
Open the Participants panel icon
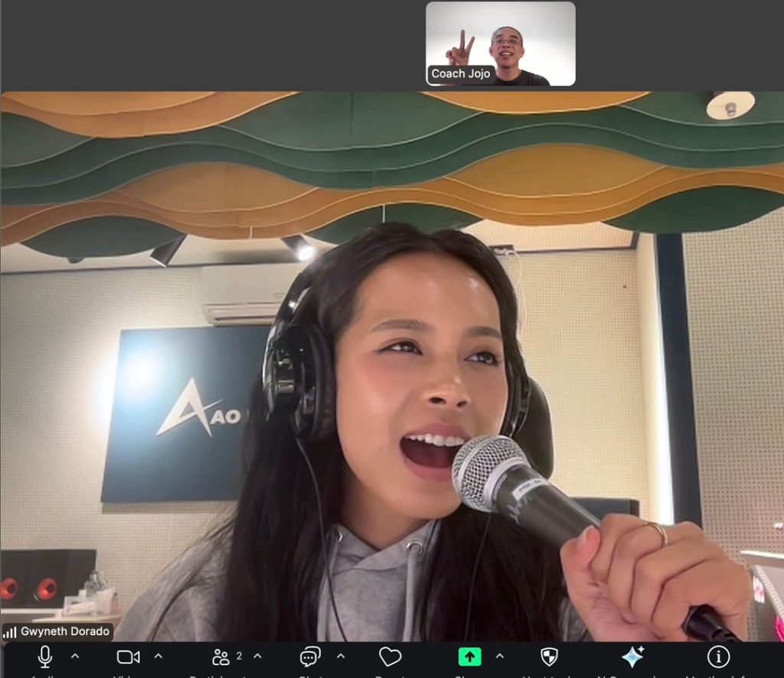pyautogui.click(x=221, y=657)
